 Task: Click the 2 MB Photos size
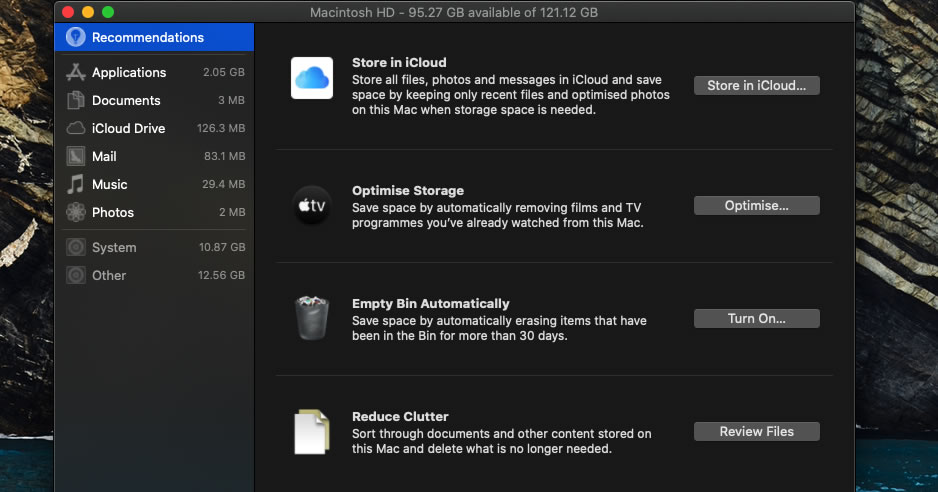pos(232,212)
